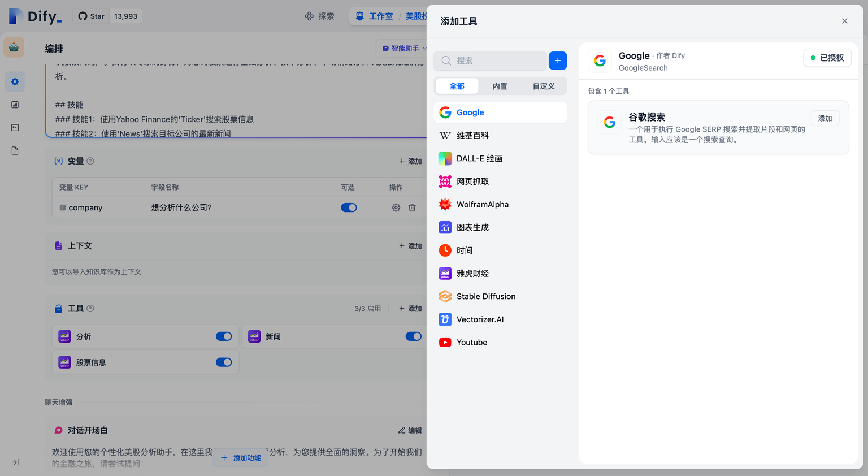The height and width of the screenshot is (476, 868).
Task: Select the orchestrate gear icon in sidebar
Action: [x=15, y=82]
